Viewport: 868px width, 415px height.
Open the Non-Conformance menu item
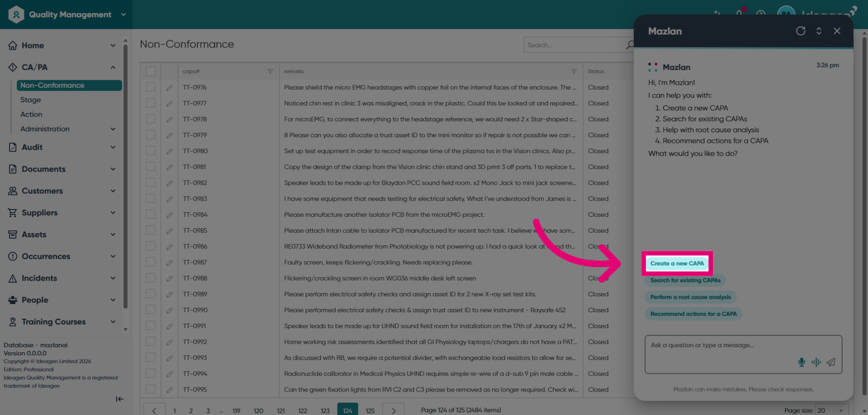[x=69, y=85]
